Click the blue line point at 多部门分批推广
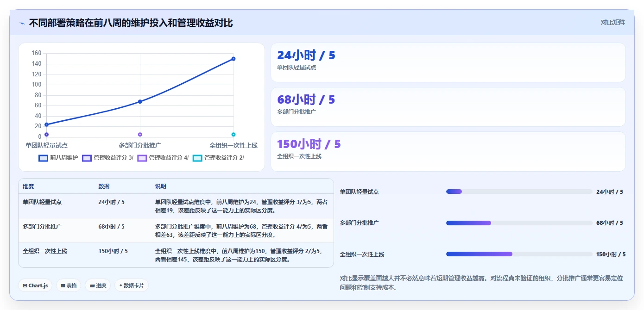Screen dimensions: 644x310 (140, 101)
